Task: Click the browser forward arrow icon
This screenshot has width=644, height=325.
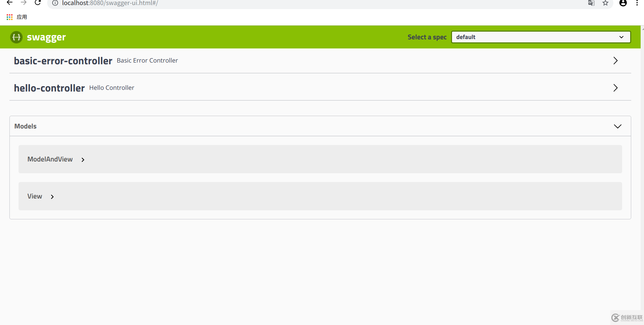Action: point(24,3)
